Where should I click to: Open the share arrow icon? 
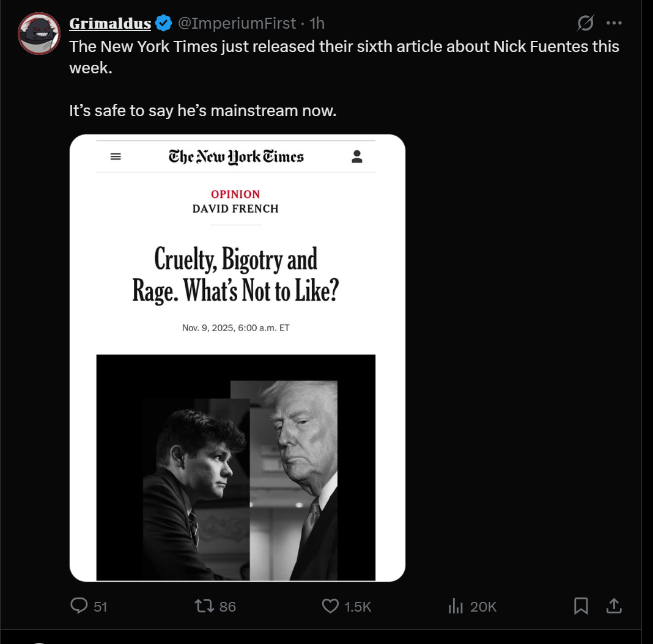(x=614, y=606)
